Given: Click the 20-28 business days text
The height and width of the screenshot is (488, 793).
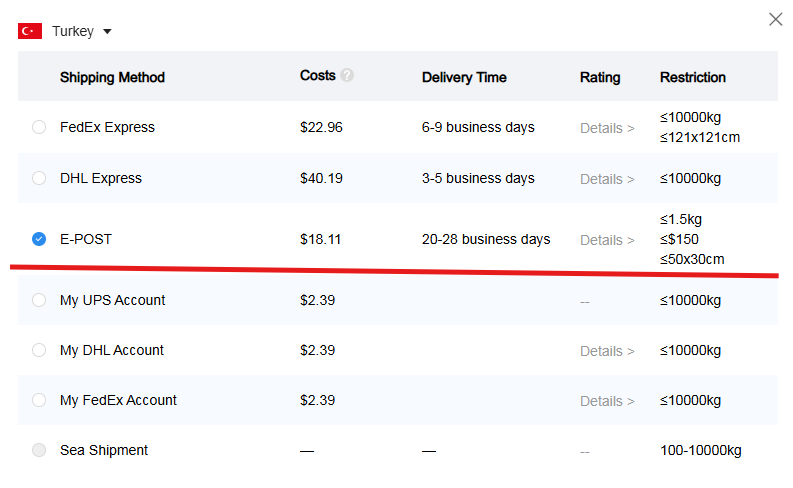Looking at the screenshot, I should pyautogui.click(x=486, y=239).
